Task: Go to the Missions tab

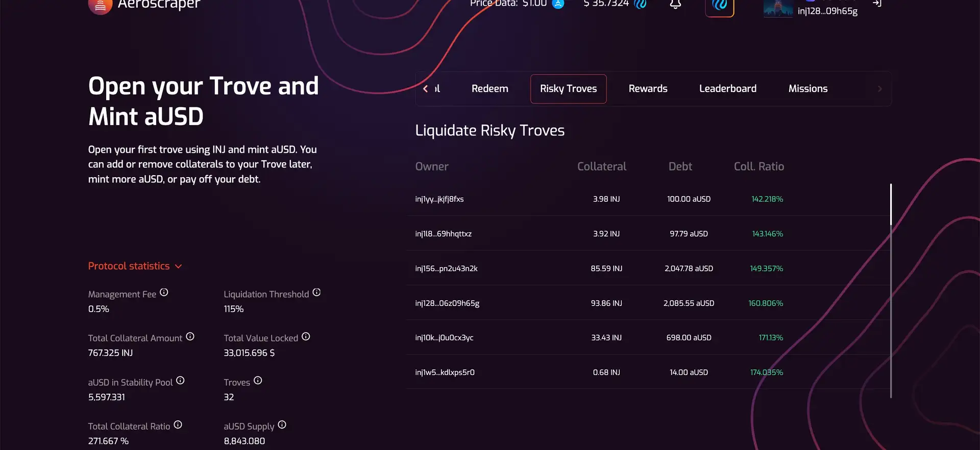Action: (x=807, y=89)
